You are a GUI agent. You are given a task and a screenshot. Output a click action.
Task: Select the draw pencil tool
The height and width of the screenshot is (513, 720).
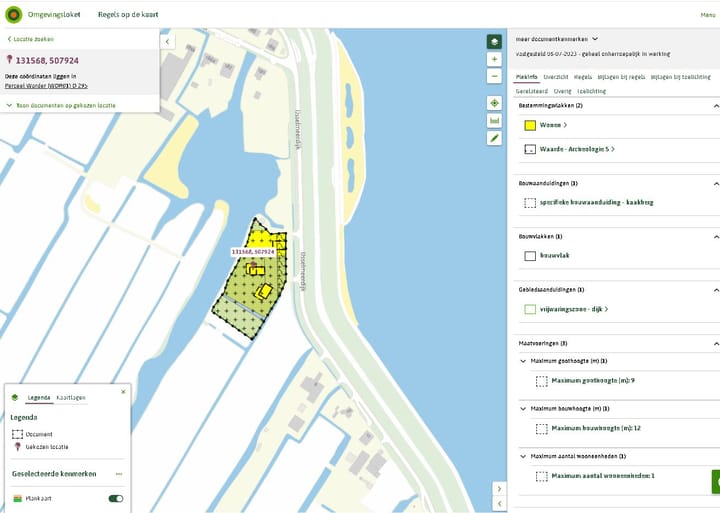click(494, 138)
